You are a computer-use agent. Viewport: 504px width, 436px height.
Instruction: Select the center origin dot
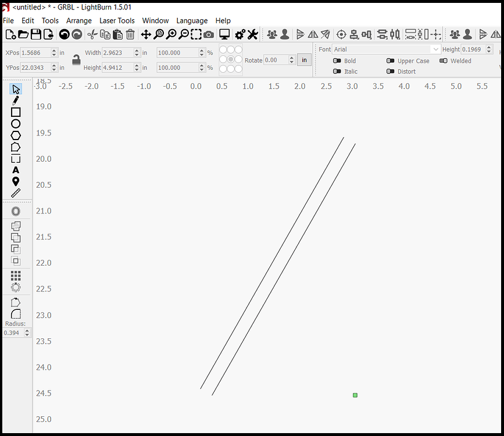tap(231, 60)
